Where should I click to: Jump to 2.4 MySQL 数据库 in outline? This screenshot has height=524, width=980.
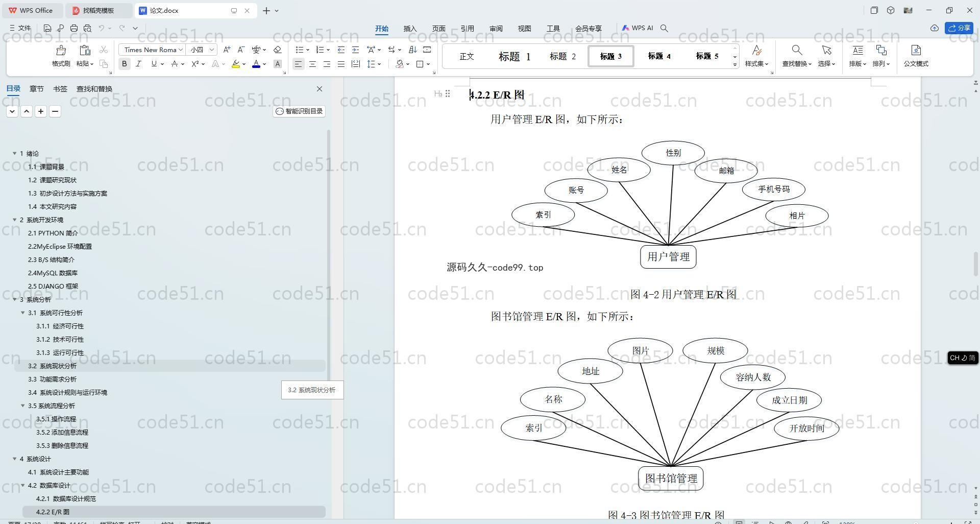click(x=53, y=273)
